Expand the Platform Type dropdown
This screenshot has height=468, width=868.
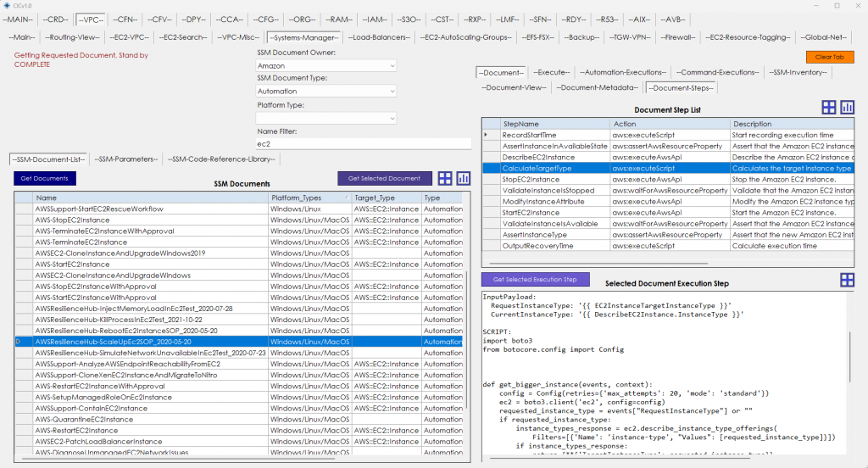point(391,118)
